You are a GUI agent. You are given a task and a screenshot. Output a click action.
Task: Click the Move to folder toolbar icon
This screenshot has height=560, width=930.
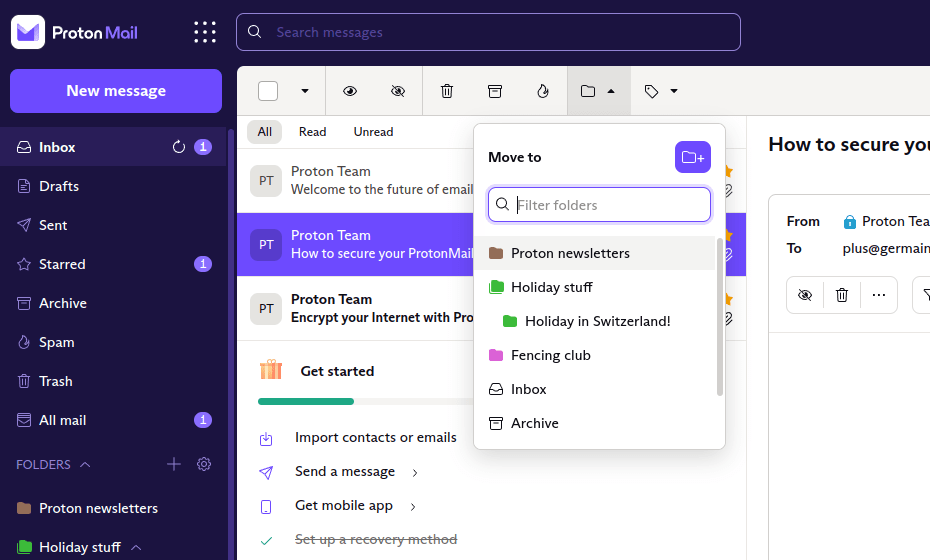tap(588, 91)
